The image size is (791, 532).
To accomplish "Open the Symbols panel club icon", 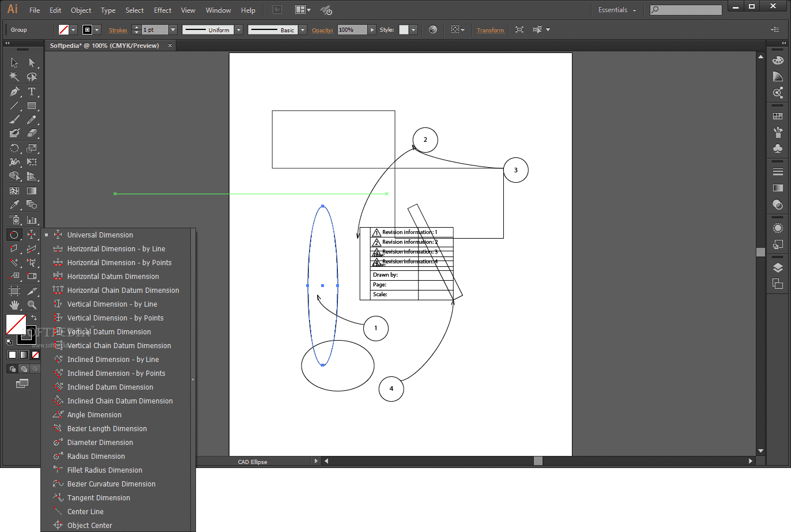I will pos(778,148).
